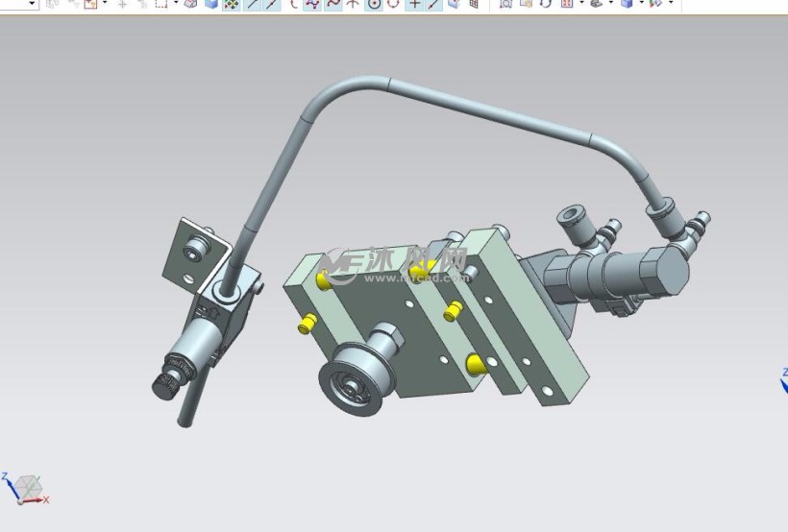This screenshot has width=788, height=532.
Task: Click the shaded rendering style cube icon
Action: [627, 4]
